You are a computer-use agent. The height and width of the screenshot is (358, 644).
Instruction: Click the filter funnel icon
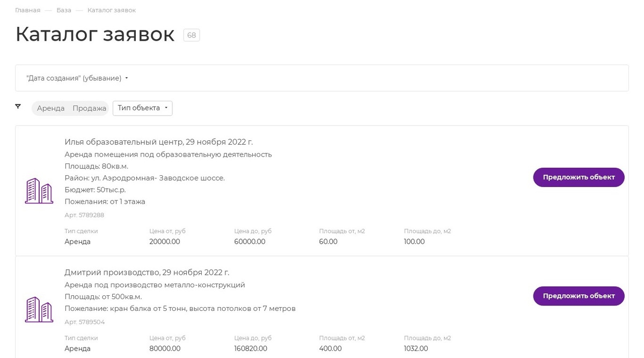[x=18, y=107]
